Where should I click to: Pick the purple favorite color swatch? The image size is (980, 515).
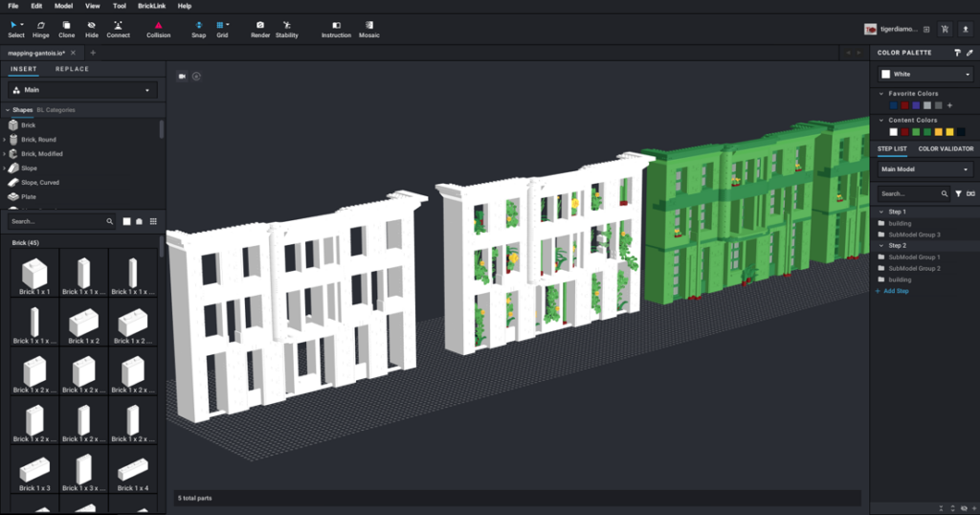pos(916,105)
